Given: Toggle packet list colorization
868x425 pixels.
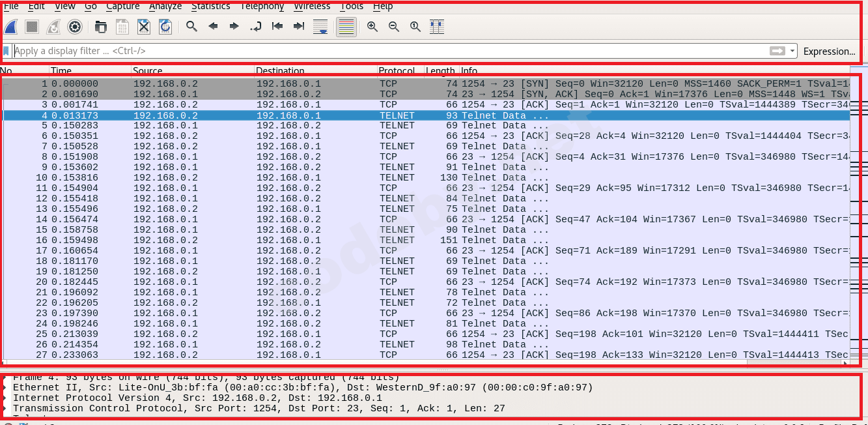Looking at the screenshot, I should pyautogui.click(x=346, y=27).
